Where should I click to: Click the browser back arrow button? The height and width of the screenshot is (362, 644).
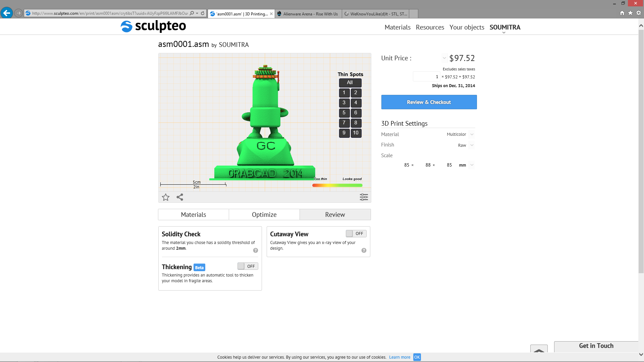7,13
